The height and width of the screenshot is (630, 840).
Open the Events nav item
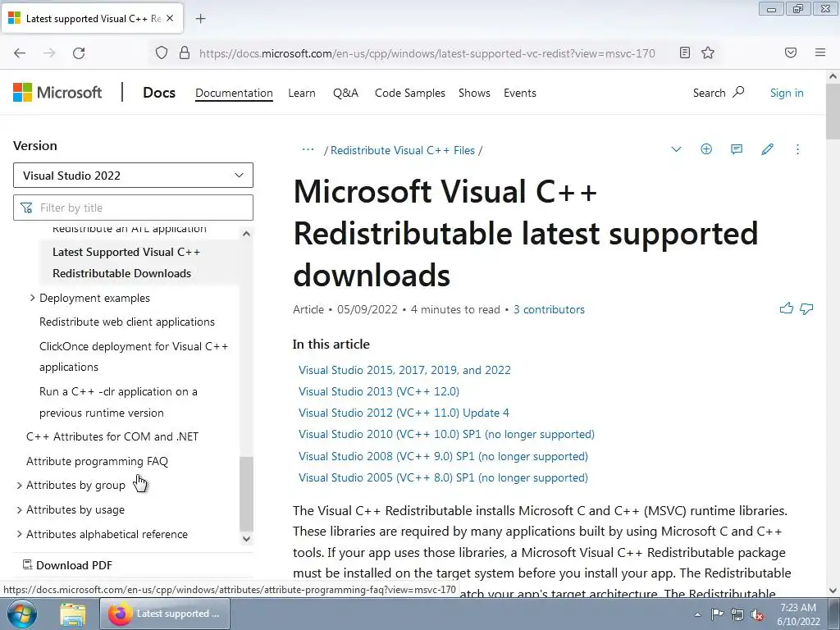(x=519, y=93)
